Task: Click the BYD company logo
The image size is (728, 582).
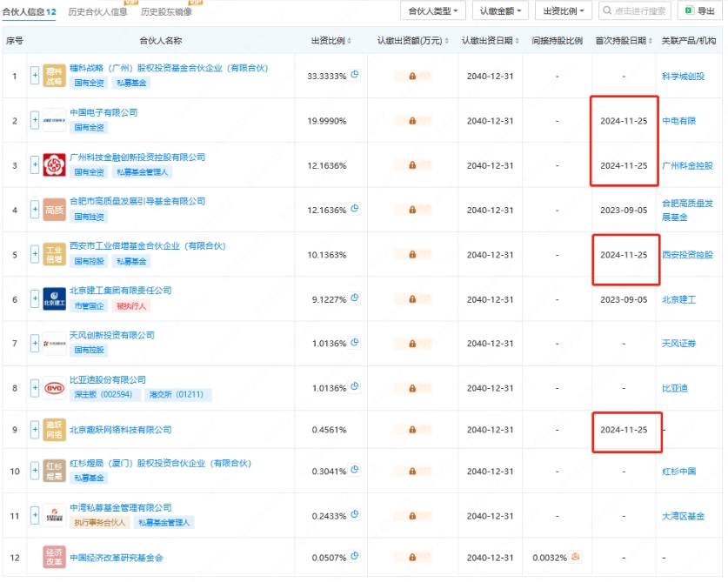Action: 54,388
